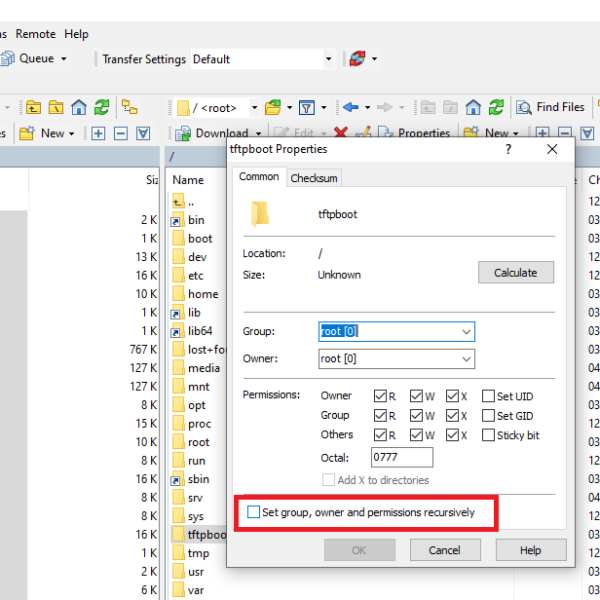Open the Help menu

pos(77,33)
